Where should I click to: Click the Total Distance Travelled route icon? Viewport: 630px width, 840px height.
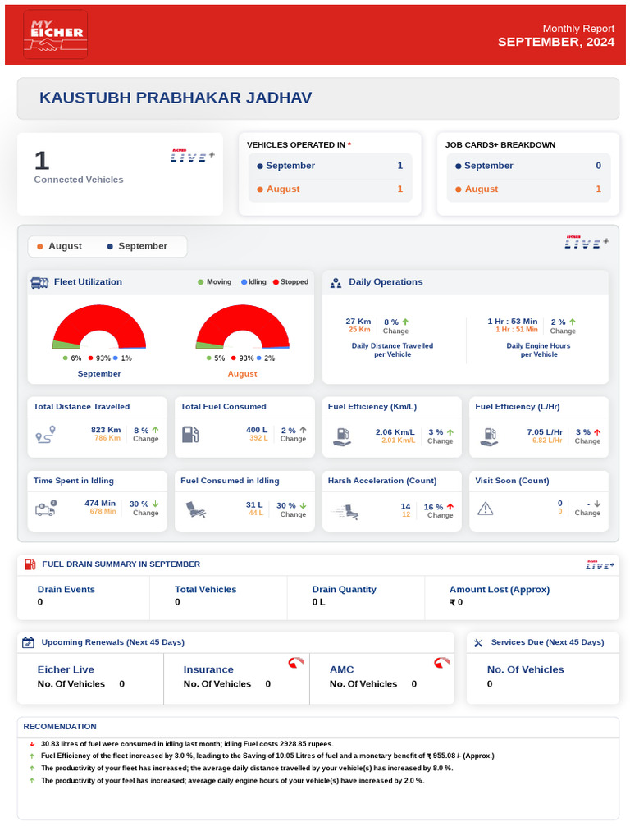(46, 435)
